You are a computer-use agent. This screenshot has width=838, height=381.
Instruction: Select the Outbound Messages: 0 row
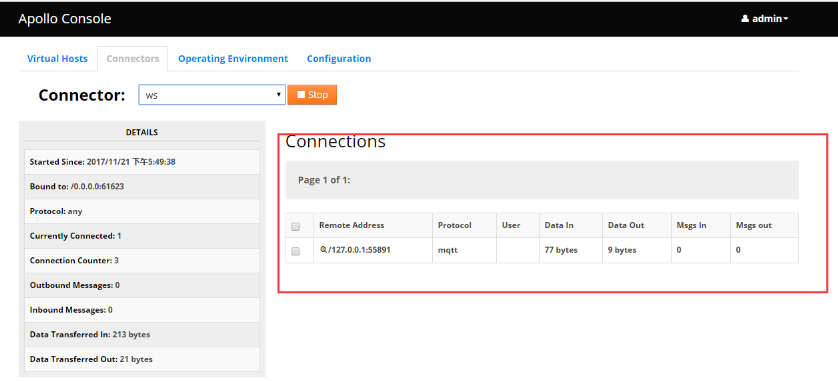(x=142, y=285)
